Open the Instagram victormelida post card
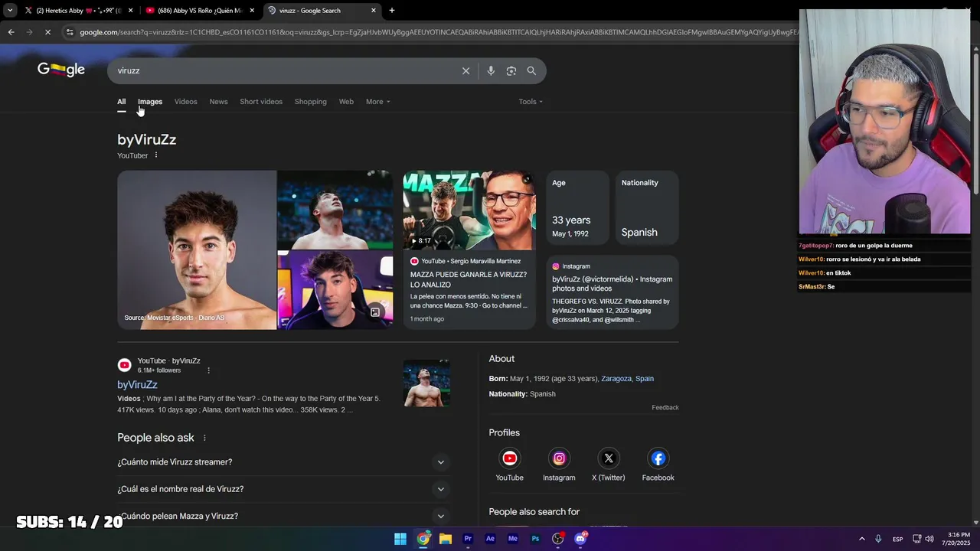Image resolution: width=980 pixels, height=551 pixels. [x=612, y=292]
